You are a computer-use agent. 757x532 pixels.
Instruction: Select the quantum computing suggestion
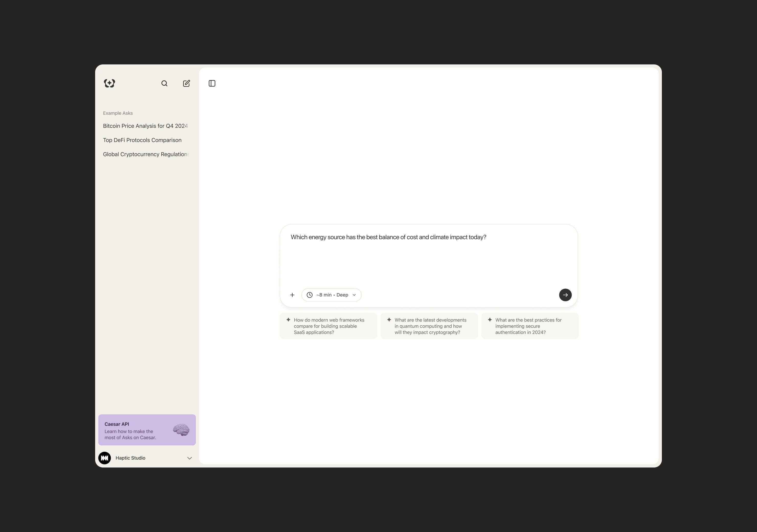429,326
